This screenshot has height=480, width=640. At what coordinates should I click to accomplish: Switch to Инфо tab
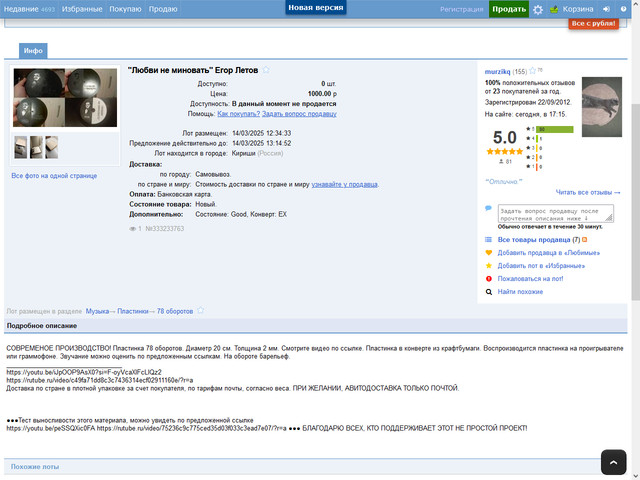coord(33,51)
